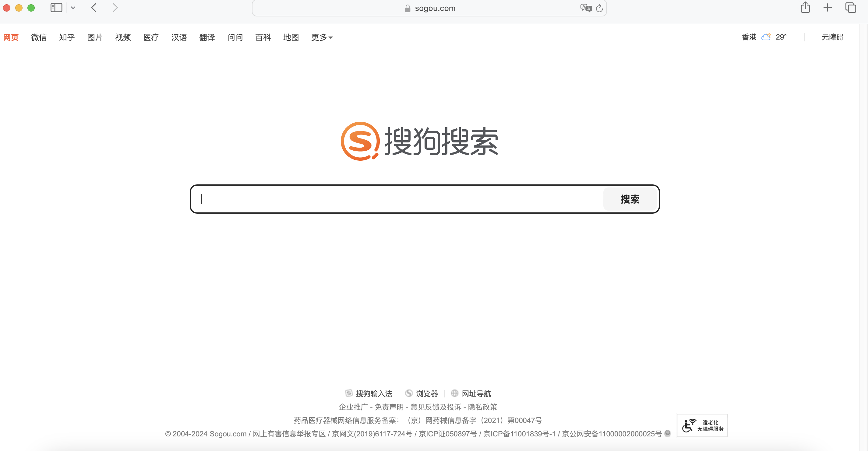
Task: Open the 微信 search tab
Action: tap(39, 37)
